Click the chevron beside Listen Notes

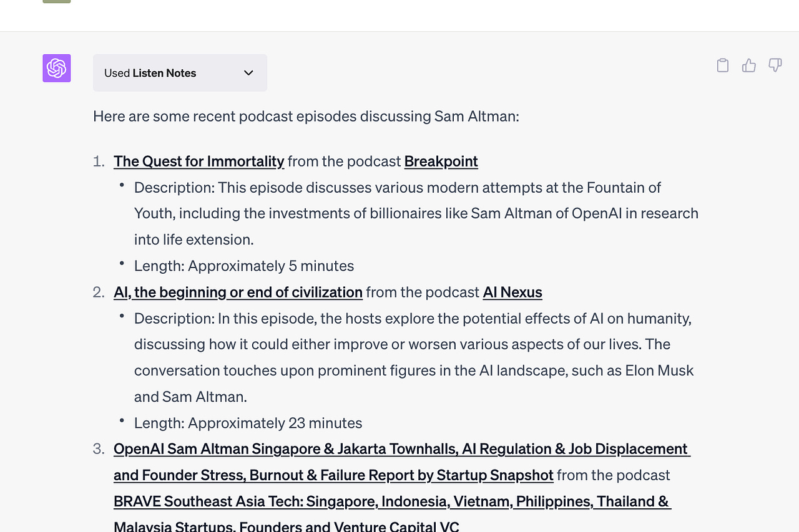[x=248, y=73]
